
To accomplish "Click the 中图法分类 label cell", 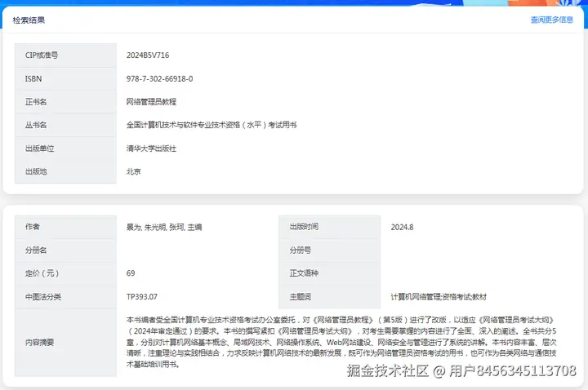I will point(65,297).
